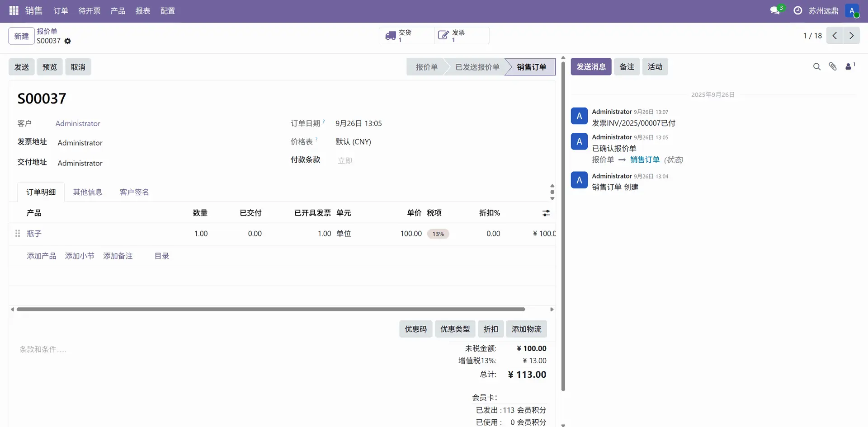868x427 pixels.
Task: Attach files using the paperclip icon
Action: point(833,67)
